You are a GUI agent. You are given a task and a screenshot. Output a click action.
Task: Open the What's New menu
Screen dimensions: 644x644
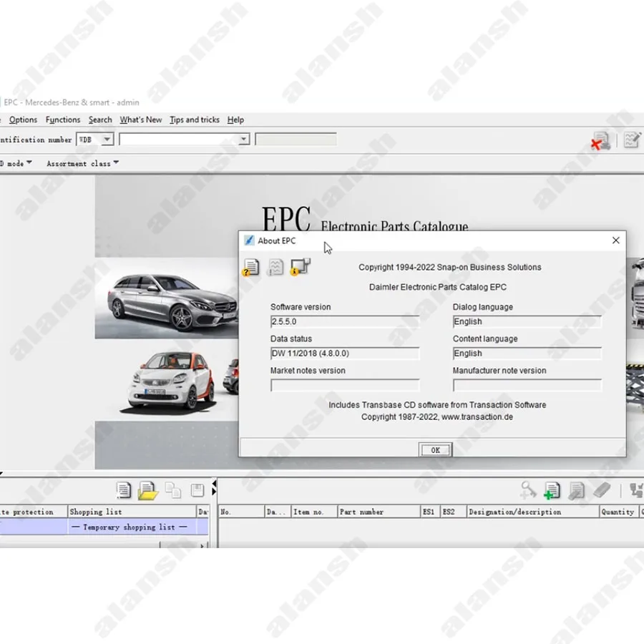coord(141,119)
